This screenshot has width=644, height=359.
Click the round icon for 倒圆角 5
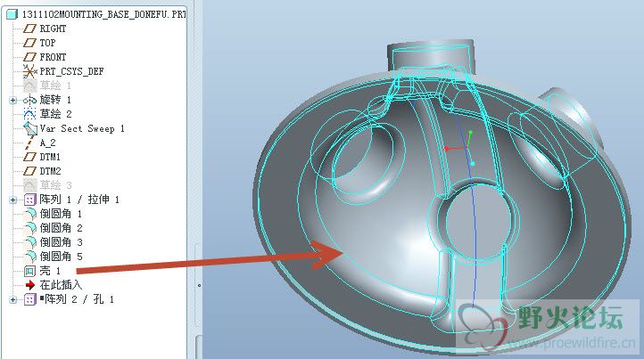(x=30, y=257)
